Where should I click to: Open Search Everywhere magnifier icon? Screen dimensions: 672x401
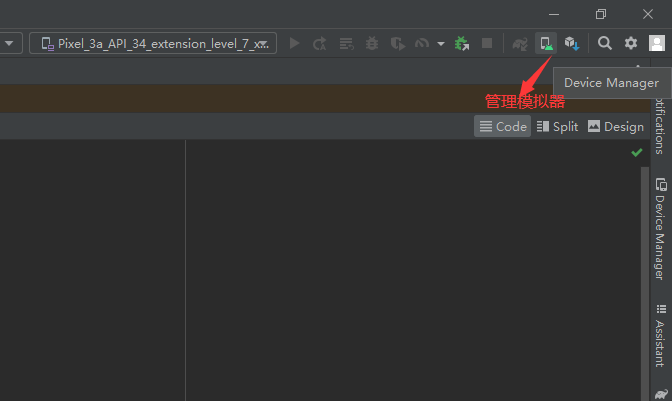tap(605, 43)
